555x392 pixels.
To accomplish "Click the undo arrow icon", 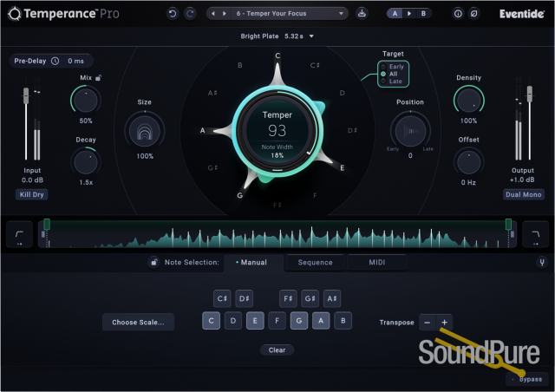I will click(x=173, y=14).
